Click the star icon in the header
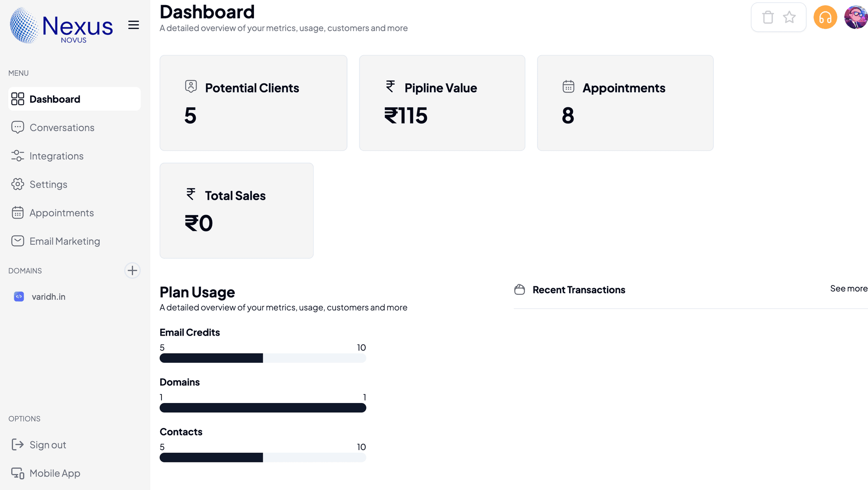Image resolution: width=868 pixels, height=490 pixels. 789,17
